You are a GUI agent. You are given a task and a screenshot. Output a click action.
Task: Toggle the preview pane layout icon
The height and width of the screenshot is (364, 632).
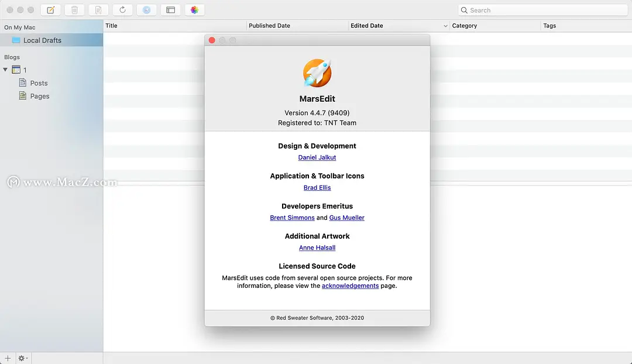coord(170,10)
